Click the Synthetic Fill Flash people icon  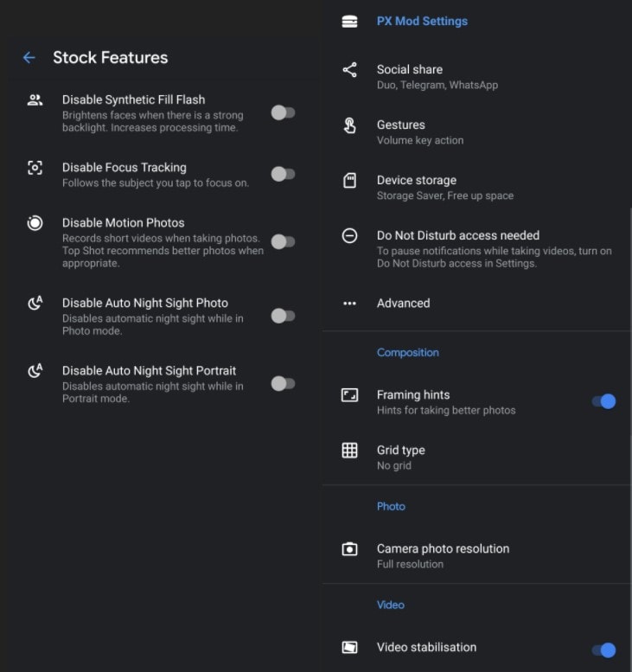click(35, 100)
